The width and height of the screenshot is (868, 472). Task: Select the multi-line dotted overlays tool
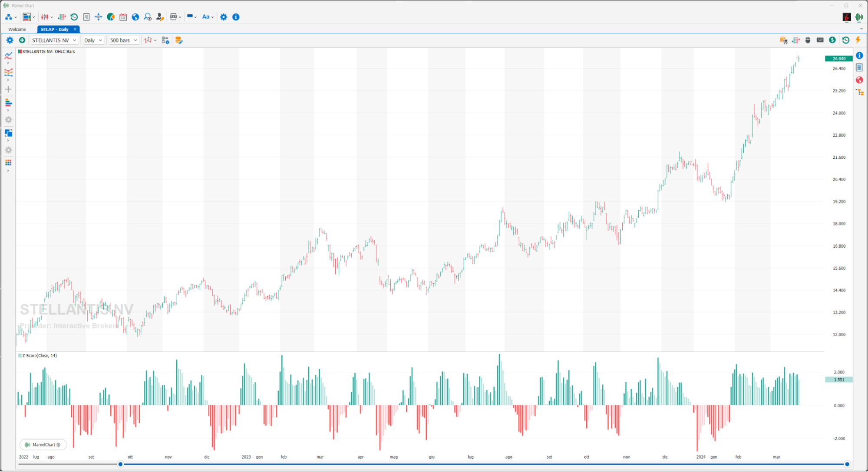8,72
